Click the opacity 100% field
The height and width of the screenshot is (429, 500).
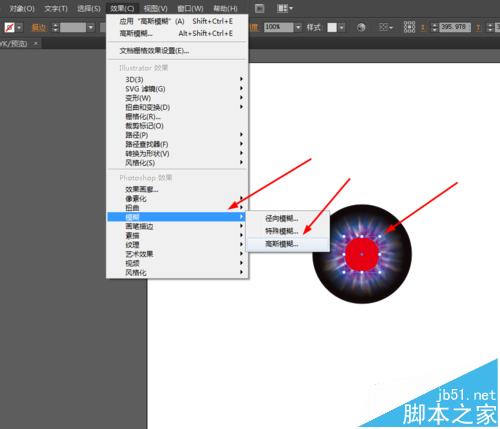[278, 27]
